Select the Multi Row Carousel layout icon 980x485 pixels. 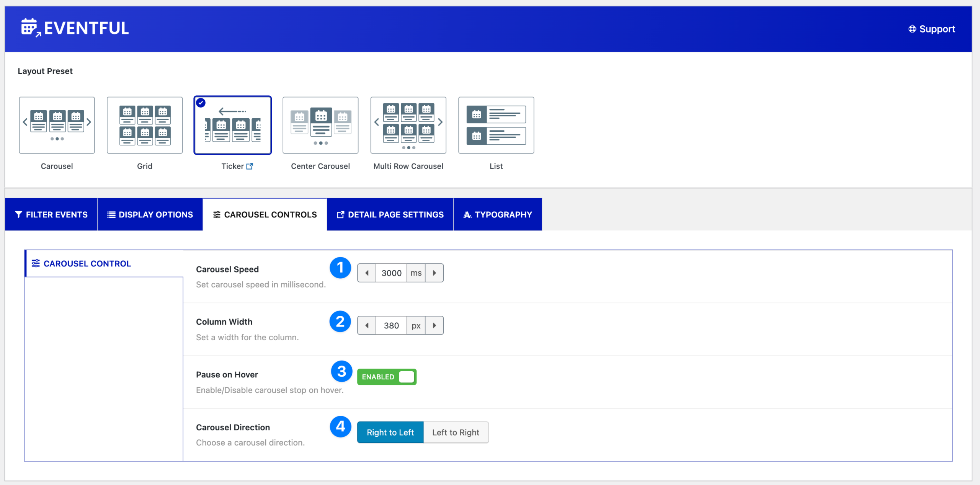click(408, 125)
